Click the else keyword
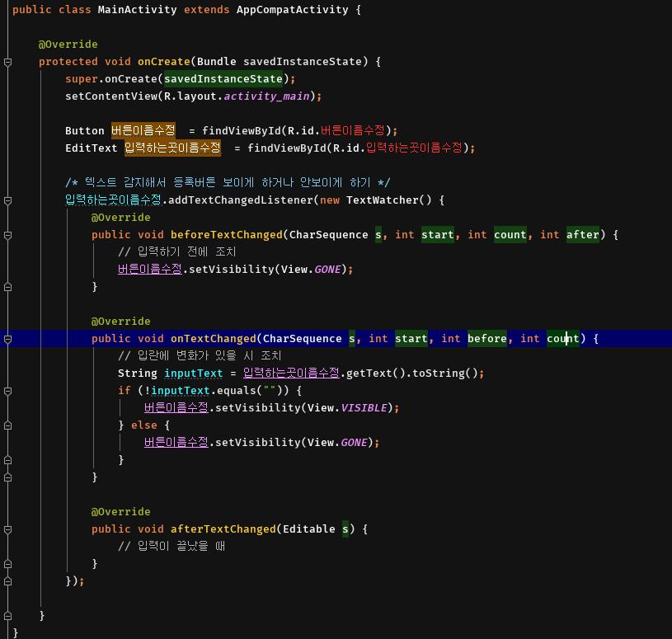 [x=144, y=425]
